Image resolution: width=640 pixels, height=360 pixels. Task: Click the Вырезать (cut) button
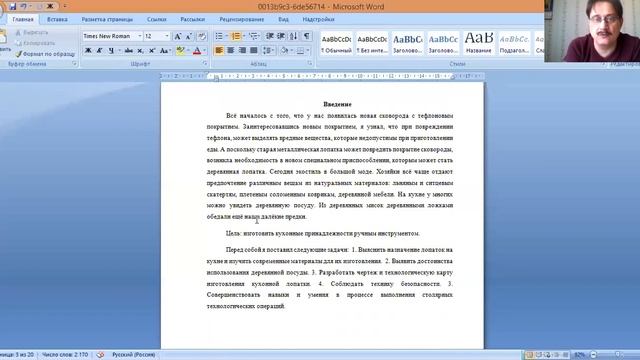coord(32,32)
